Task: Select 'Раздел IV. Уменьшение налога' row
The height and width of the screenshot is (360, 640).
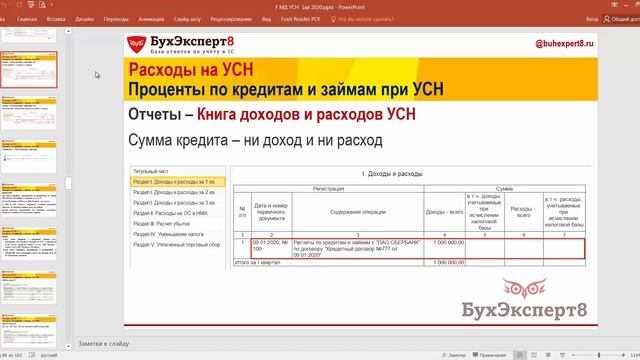Action: point(178,234)
